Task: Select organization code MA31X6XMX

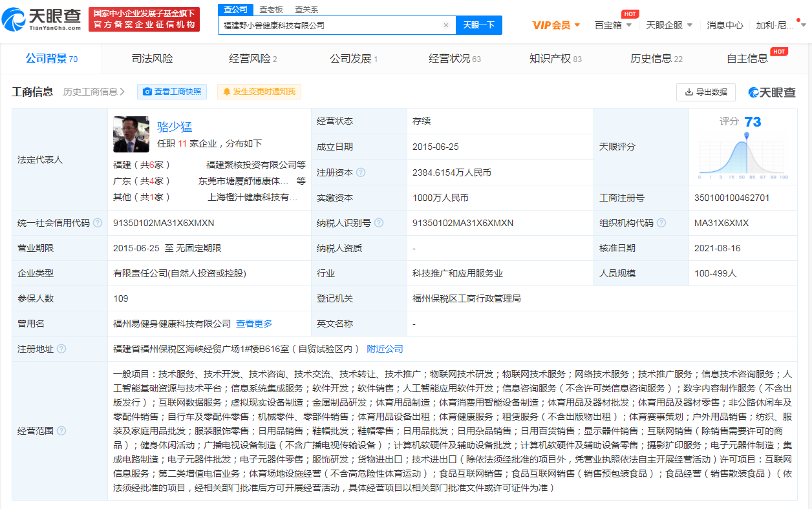Action: coord(721,223)
